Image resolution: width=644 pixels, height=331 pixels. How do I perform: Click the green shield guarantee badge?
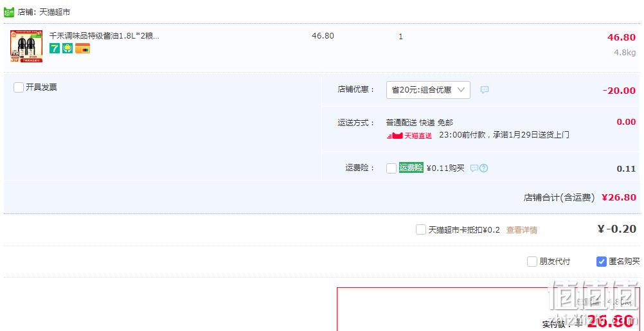coord(67,48)
